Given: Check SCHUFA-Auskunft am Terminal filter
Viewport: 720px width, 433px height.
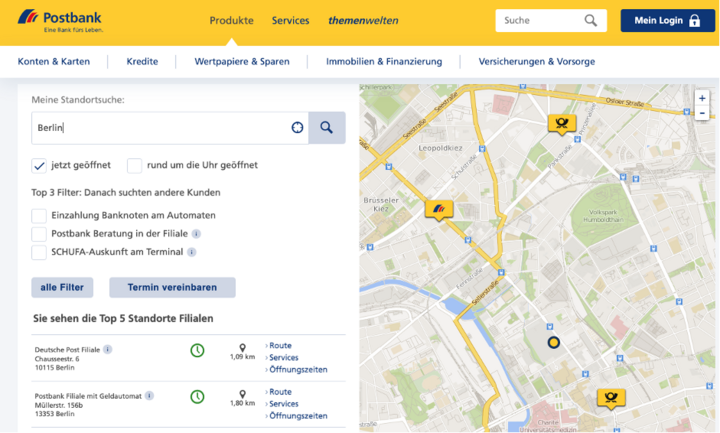Looking at the screenshot, I should (x=39, y=252).
